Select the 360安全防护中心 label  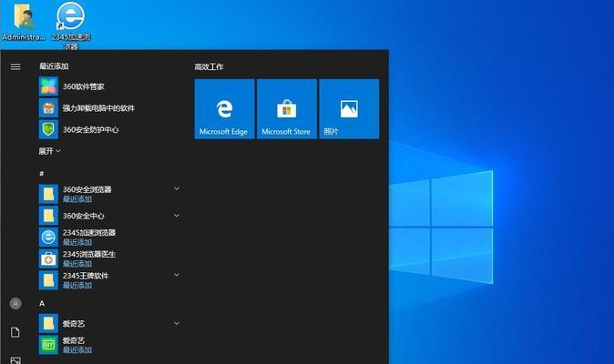point(90,129)
